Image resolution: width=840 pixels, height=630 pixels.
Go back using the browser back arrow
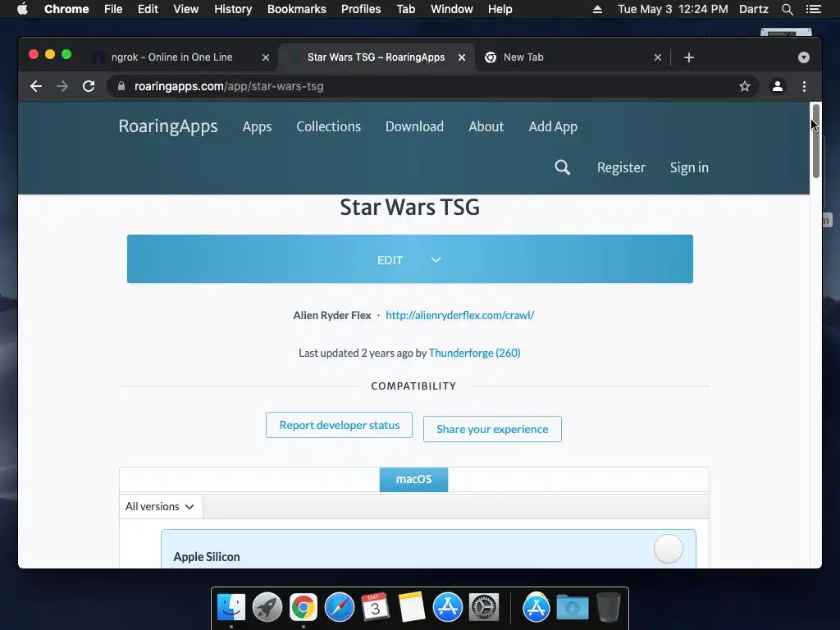pyautogui.click(x=36, y=86)
